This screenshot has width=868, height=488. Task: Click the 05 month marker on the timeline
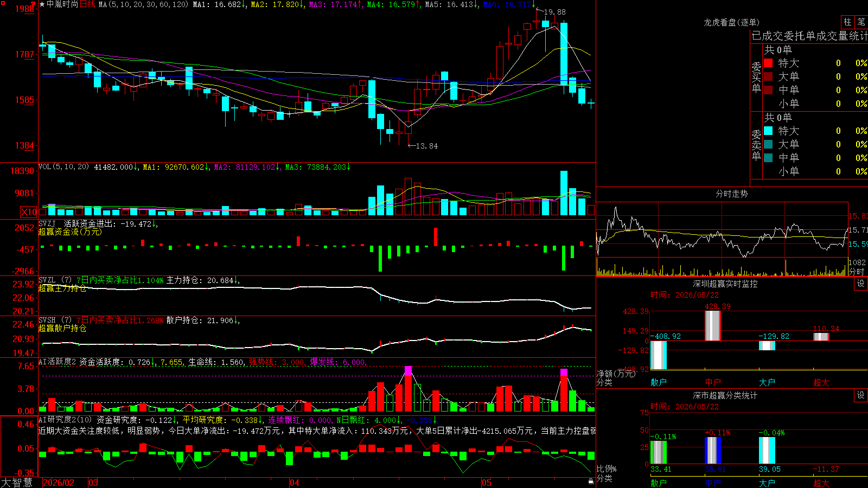point(487,483)
